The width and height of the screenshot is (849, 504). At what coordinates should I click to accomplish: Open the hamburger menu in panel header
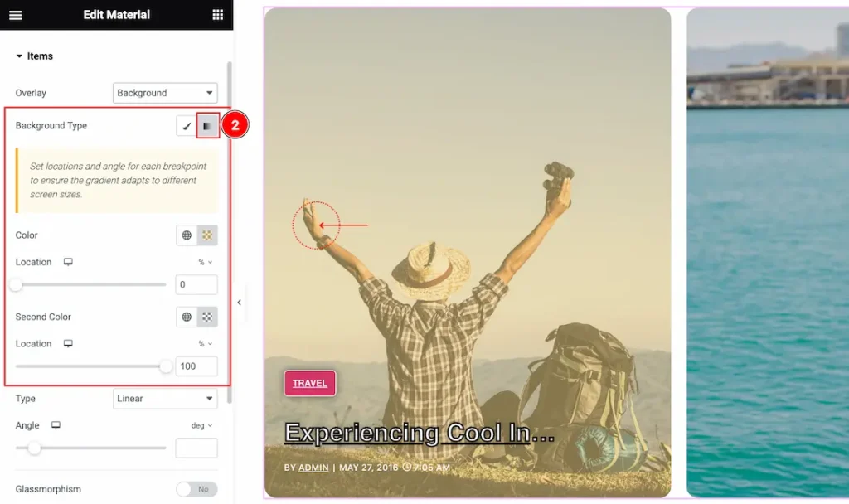click(15, 15)
